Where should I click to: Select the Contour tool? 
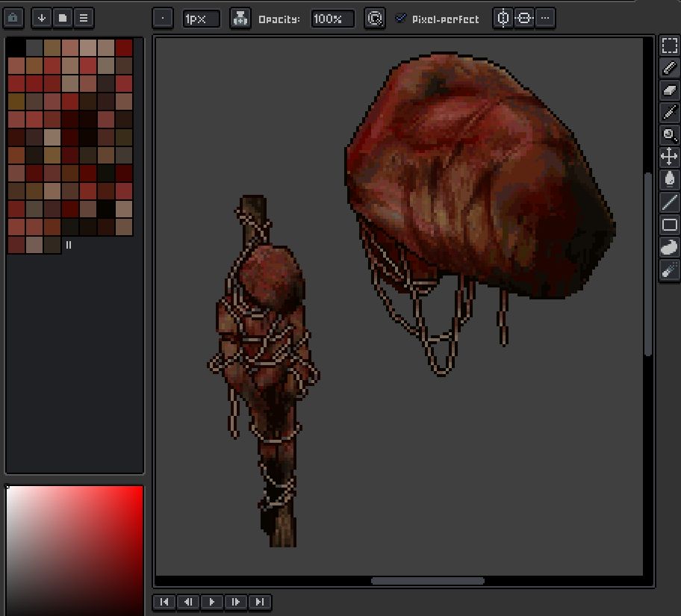click(669, 248)
